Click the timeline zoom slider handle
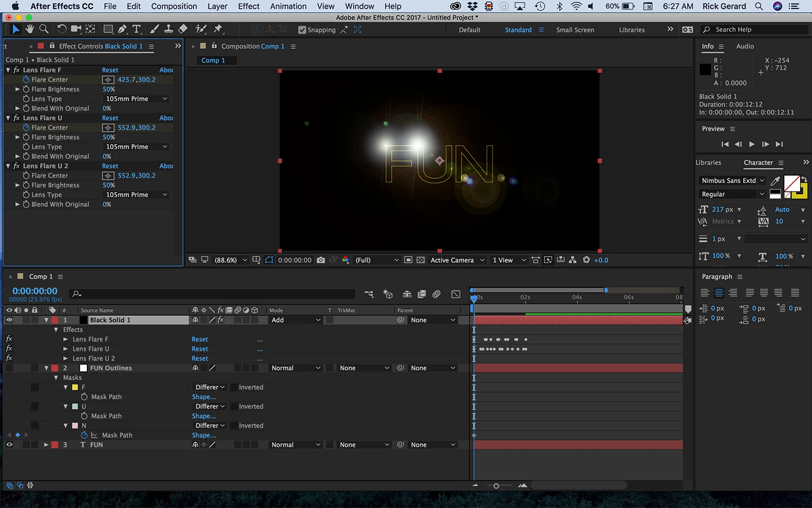This screenshot has width=812, height=508. pos(496,486)
